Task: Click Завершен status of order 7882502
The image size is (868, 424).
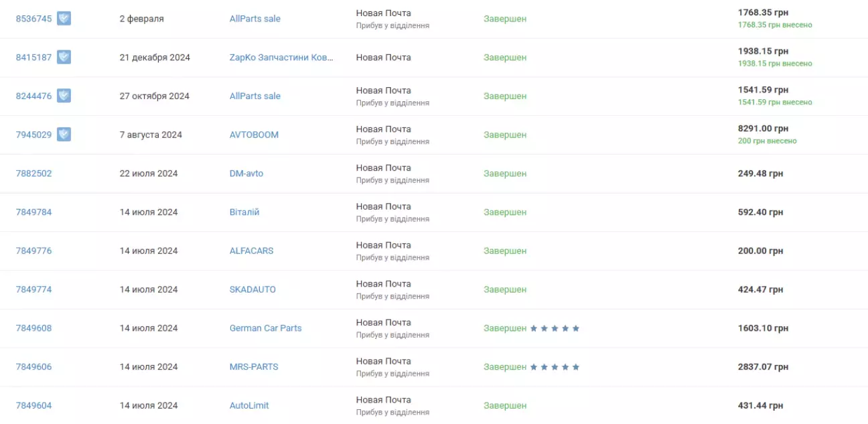Action: (505, 173)
